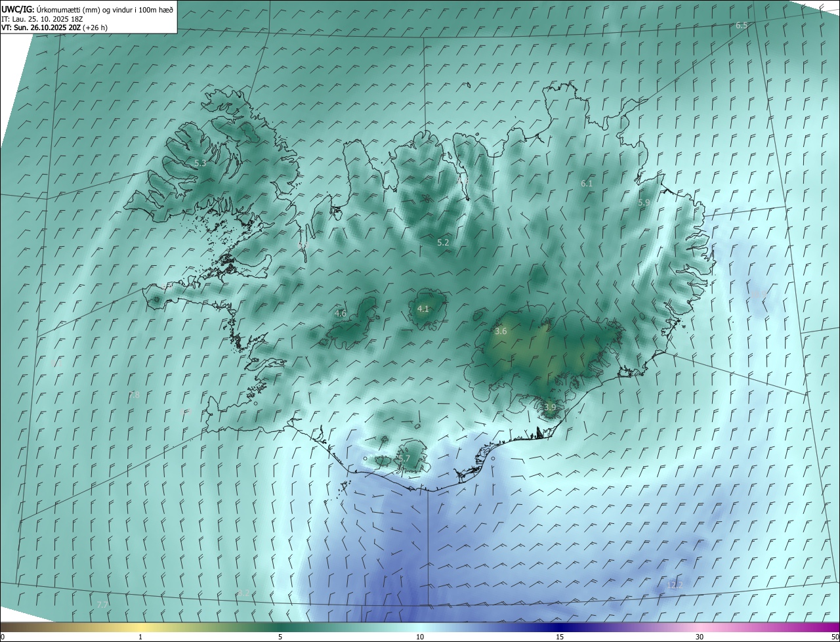The height and width of the screenshot is (642, 840).
Task: Click the 4.6 value label on the map
Action: coord(340,314)
